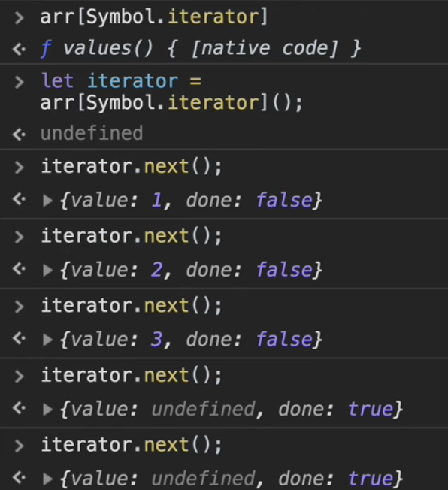Image resolution: width=448 pixels, height=490 pixels.
Task: Expand the {value: 3, done: false} object
Action: tap(47, 340)
